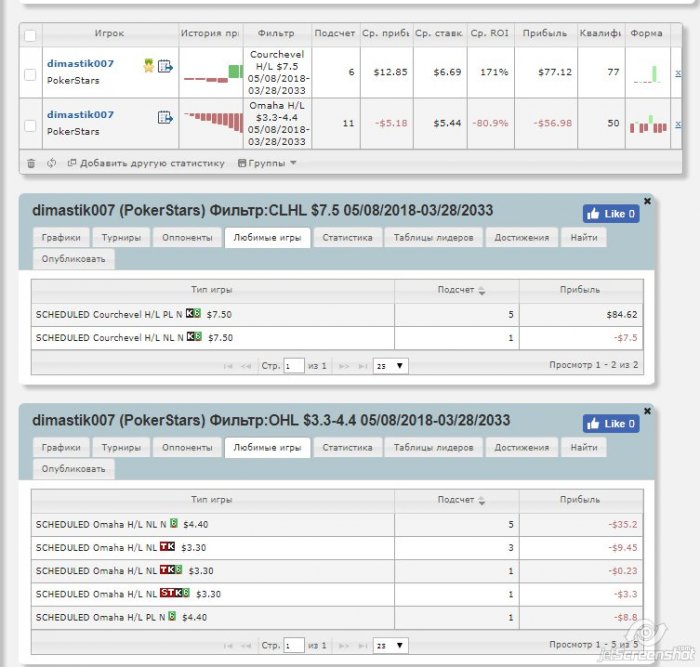Click the export icon in the Omaha H/L player row

pos(165,118)
